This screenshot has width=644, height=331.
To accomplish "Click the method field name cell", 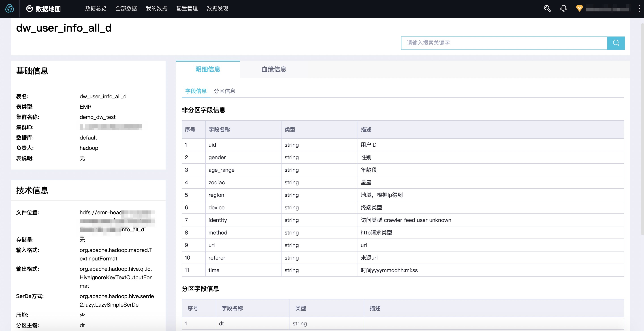I will pyautogui.click(x=243, y=232).
